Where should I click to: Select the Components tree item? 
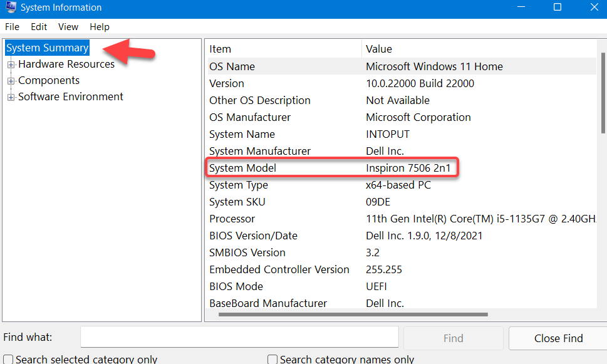pyautogui.click(x=49, y=80)
